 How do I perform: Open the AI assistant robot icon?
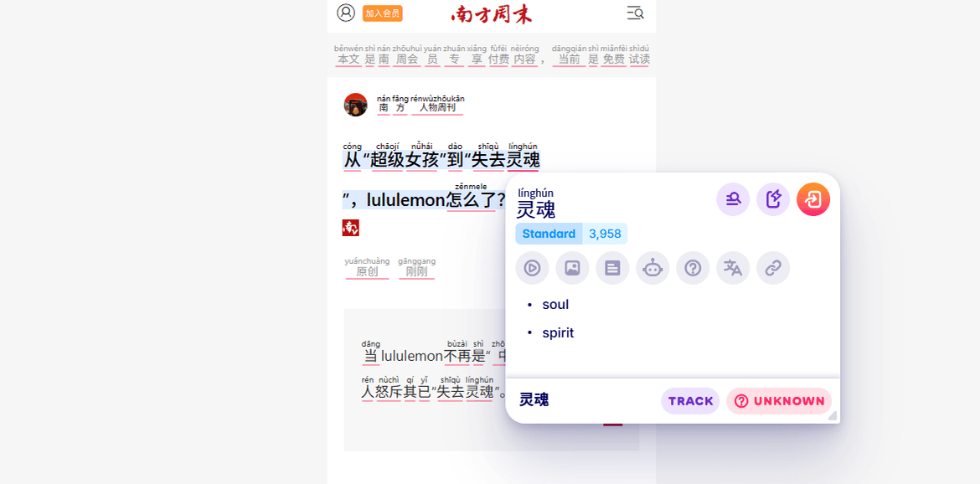tap(652, 268)
